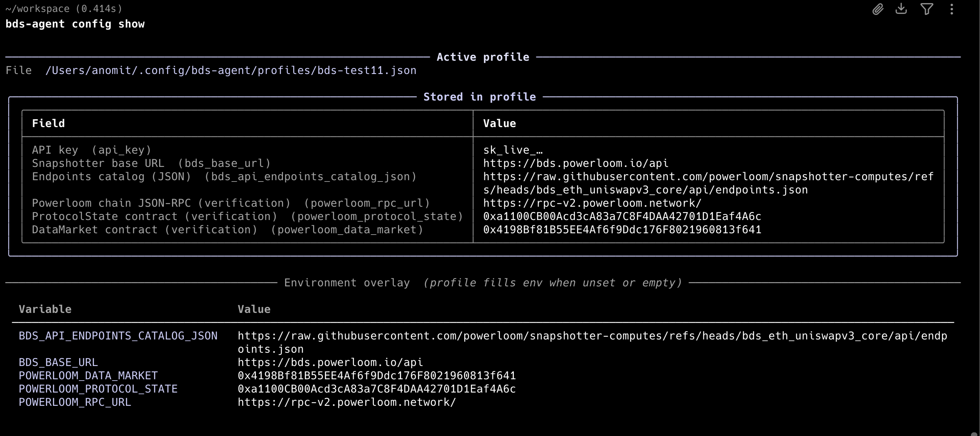The image size is (980, 436).
Task: Click the command text bds-agent config show
Action: (75, 24)
